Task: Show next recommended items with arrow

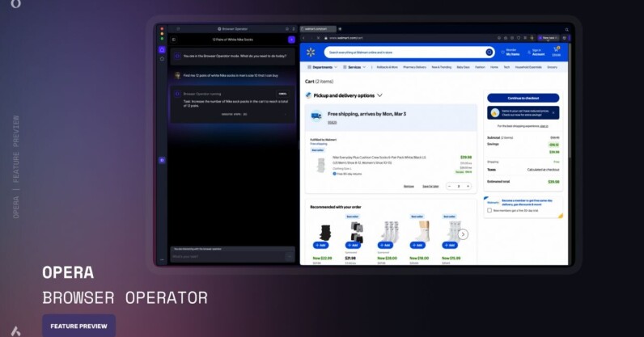Action: pyautogui.click(x=463, y=234)
